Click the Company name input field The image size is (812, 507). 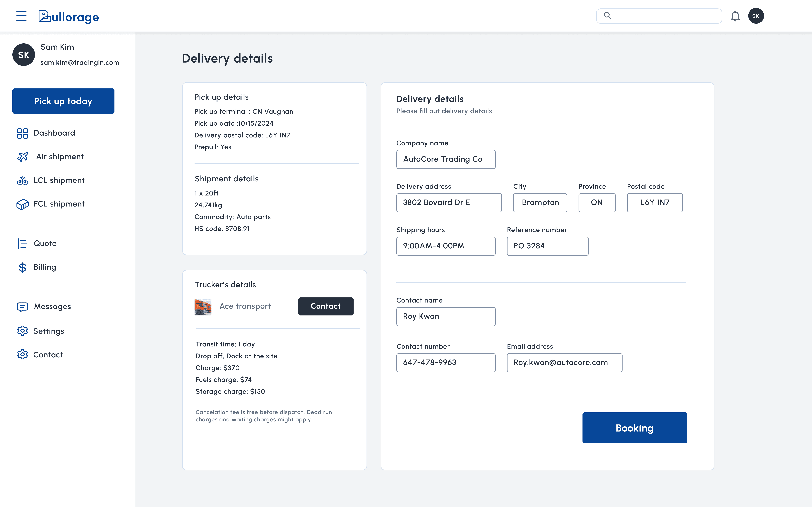[446, 159]
